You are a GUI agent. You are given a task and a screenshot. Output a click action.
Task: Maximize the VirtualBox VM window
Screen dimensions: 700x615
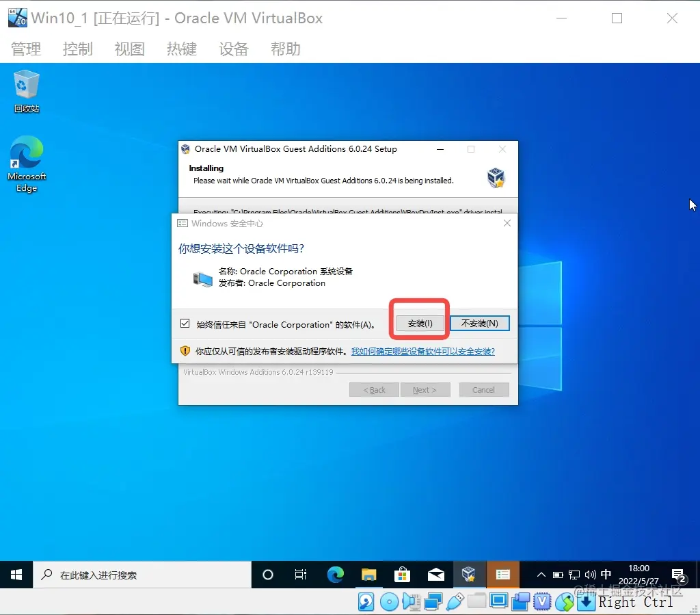tap(617, 18)
